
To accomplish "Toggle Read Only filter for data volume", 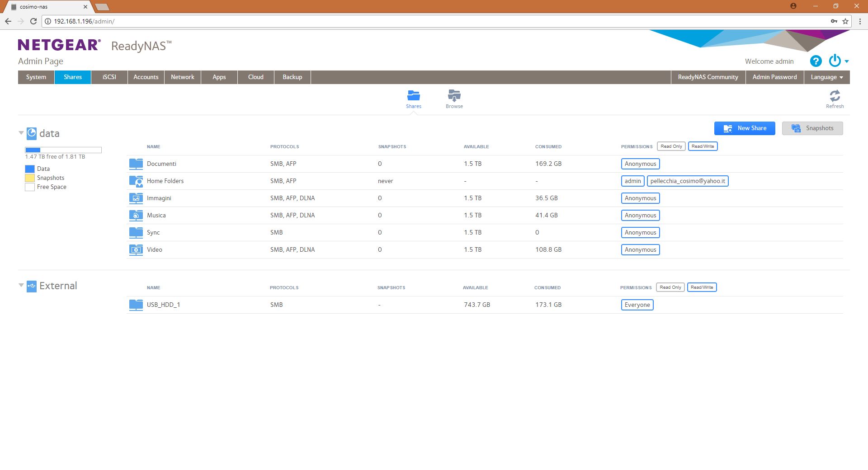I will pyautogui.click(x=671, y=146).
